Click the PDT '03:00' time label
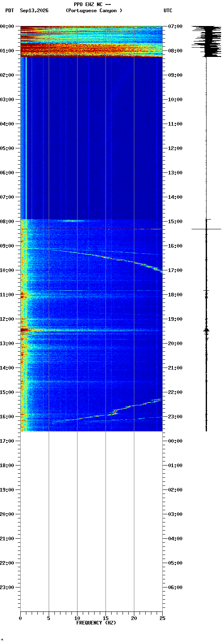 click(x=7, y=99)
